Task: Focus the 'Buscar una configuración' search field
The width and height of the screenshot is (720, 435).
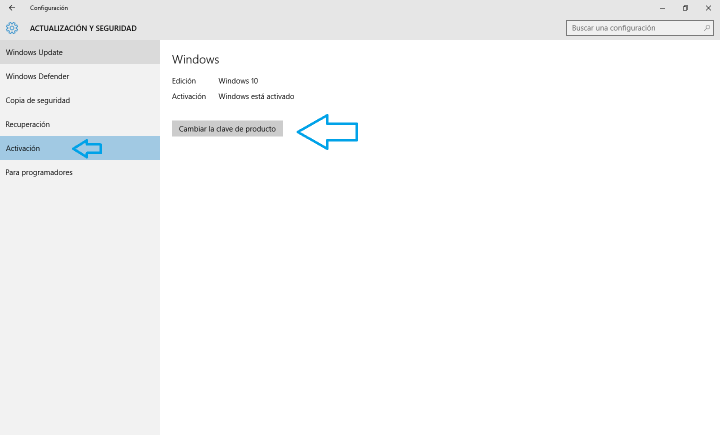Action: coord(639,28)
